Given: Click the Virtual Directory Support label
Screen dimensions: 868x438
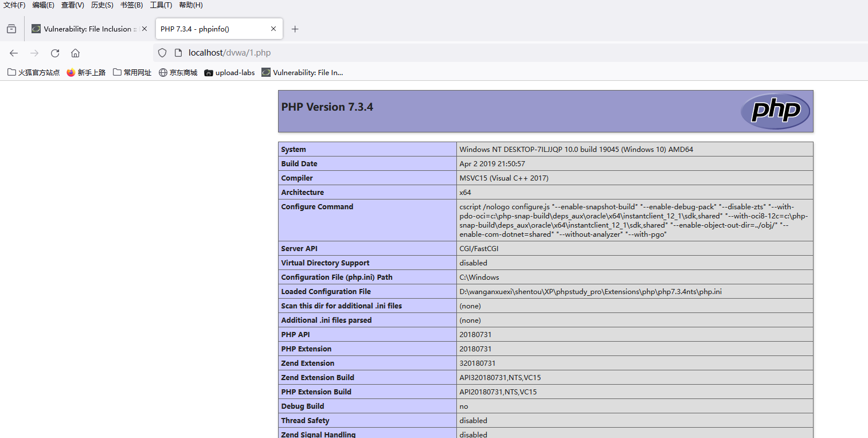Looking at the screenshot, I should point(326,263).
